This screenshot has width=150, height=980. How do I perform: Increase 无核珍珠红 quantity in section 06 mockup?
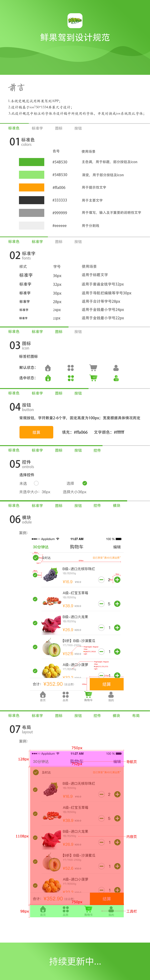[117, 580]
